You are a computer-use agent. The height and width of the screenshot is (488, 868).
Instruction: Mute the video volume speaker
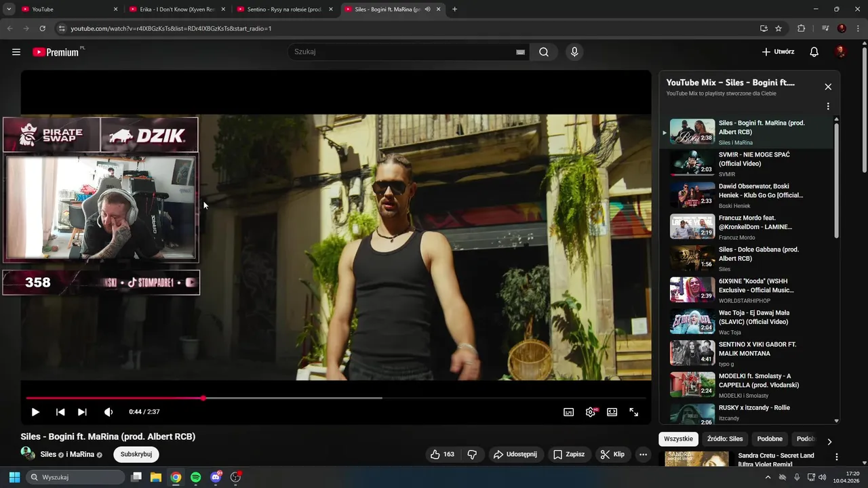coord(108,412)
